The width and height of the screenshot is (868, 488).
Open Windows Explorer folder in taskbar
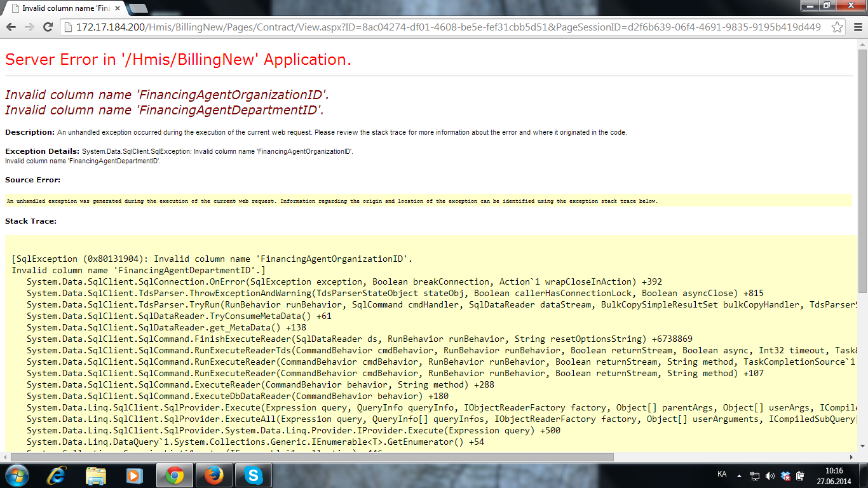click(x=96, y=475)
